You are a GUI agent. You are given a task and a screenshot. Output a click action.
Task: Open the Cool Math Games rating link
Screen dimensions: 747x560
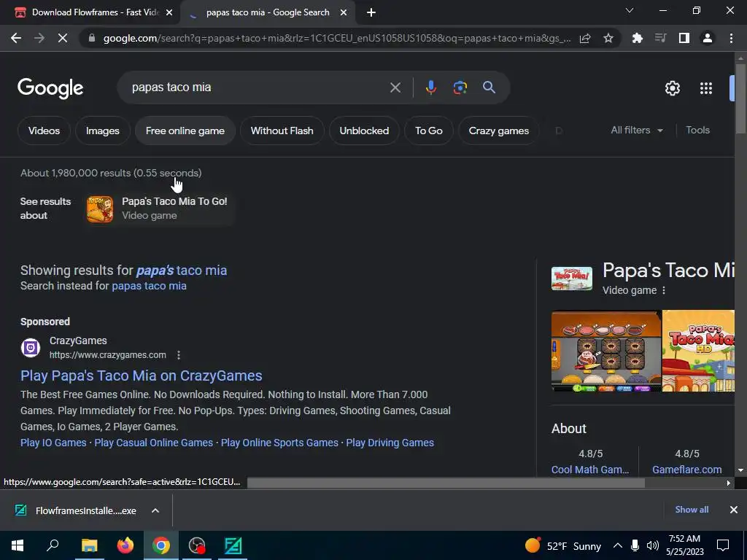(589, 470)
